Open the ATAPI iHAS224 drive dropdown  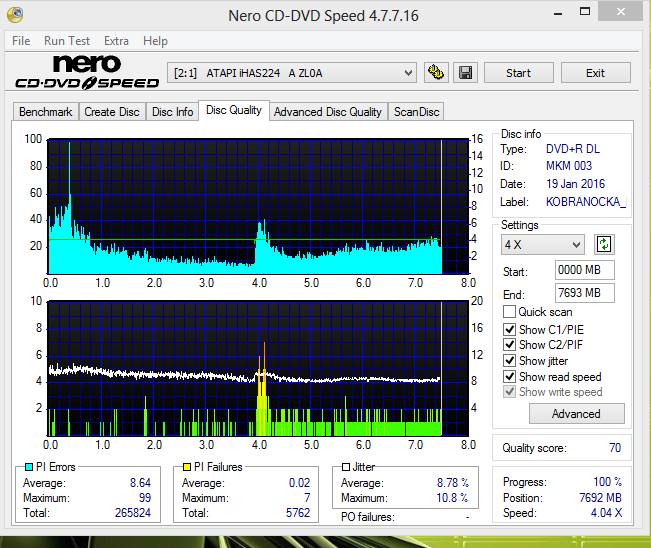[x=291, y=73]
